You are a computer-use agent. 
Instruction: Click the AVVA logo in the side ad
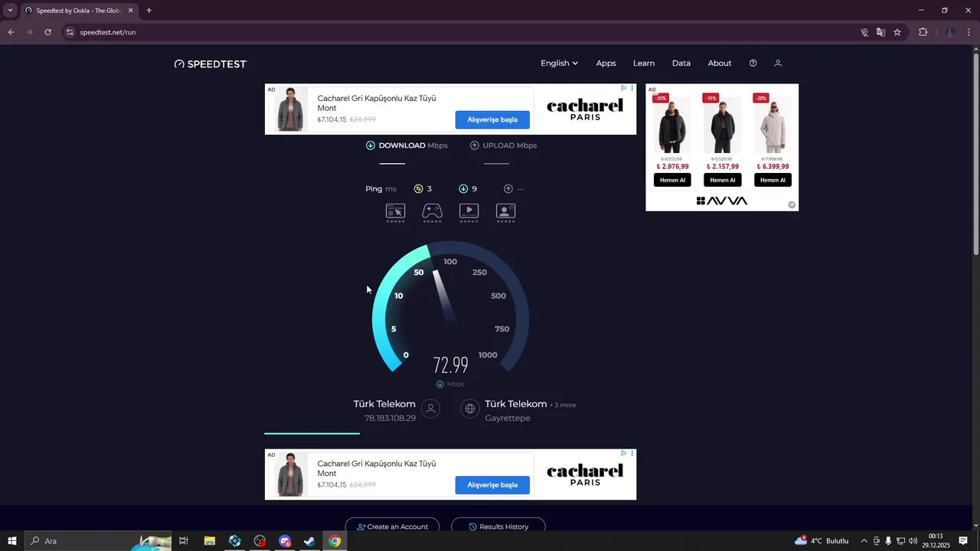pos(722,201)
